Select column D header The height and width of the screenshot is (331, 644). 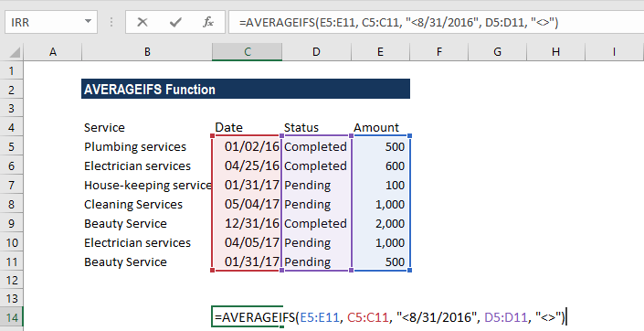pos(316,52)
